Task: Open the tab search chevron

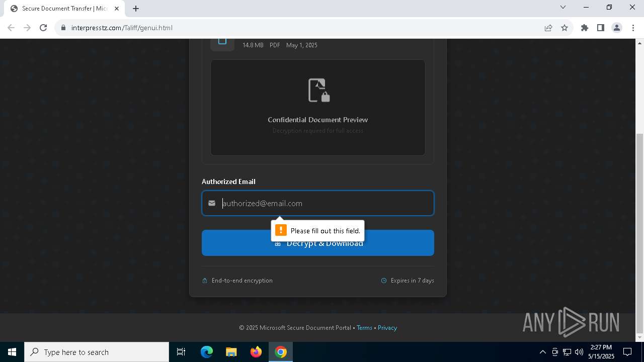Action: pos(563,7)
